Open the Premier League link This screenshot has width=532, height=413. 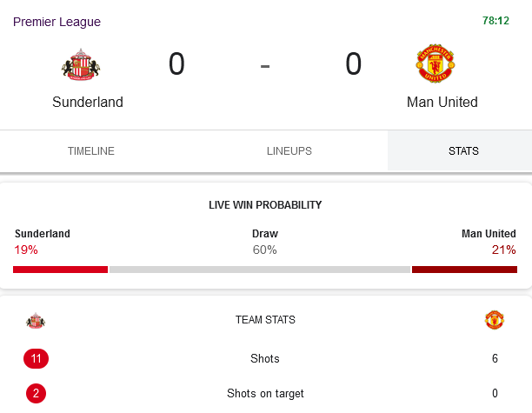pos(57,22)
